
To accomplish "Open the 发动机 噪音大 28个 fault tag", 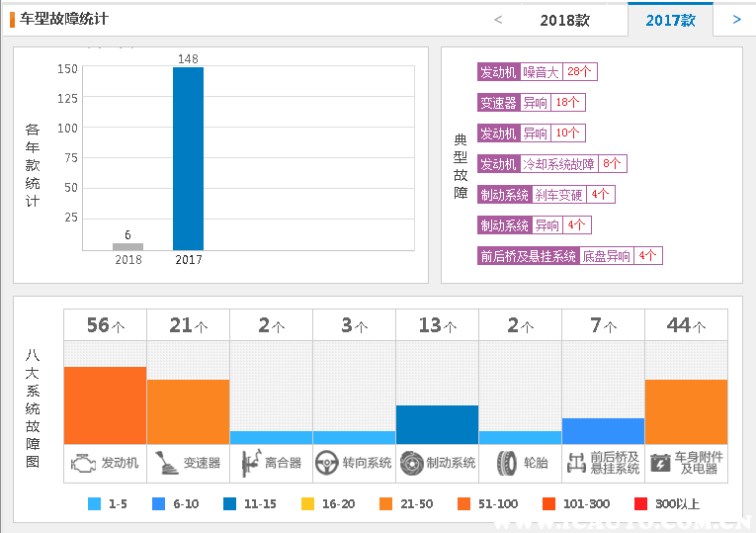I will point(538,72).
